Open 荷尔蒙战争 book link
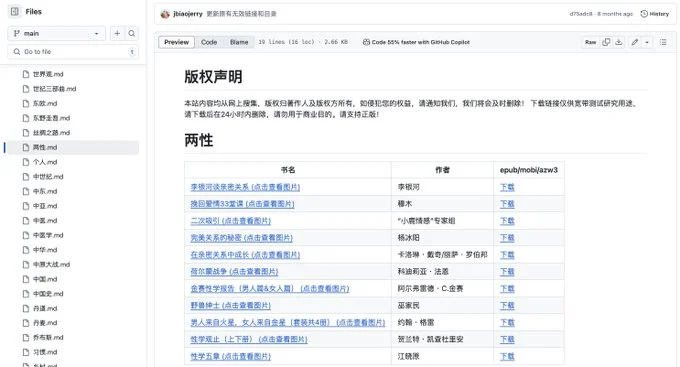680x367 pixels. click(234, 272)
